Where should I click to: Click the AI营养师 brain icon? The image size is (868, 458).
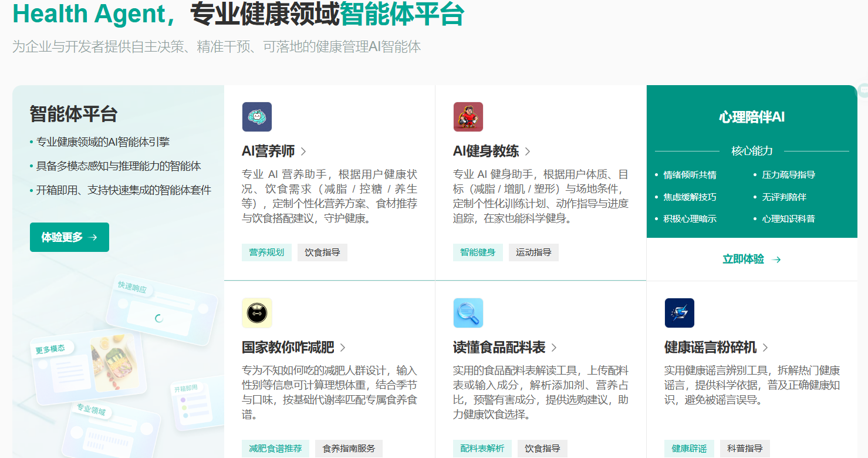(x=256, y=117)
